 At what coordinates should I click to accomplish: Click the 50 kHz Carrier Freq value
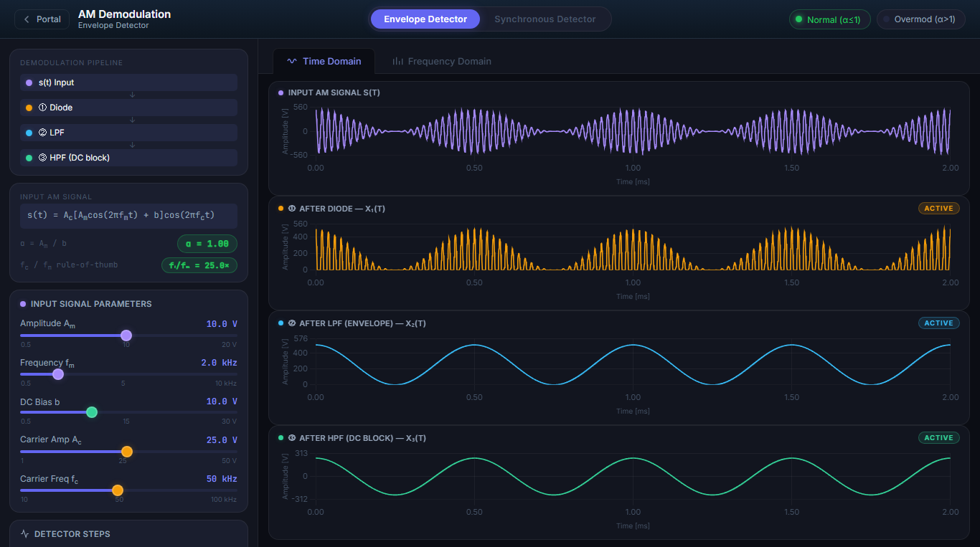(222, 479)
